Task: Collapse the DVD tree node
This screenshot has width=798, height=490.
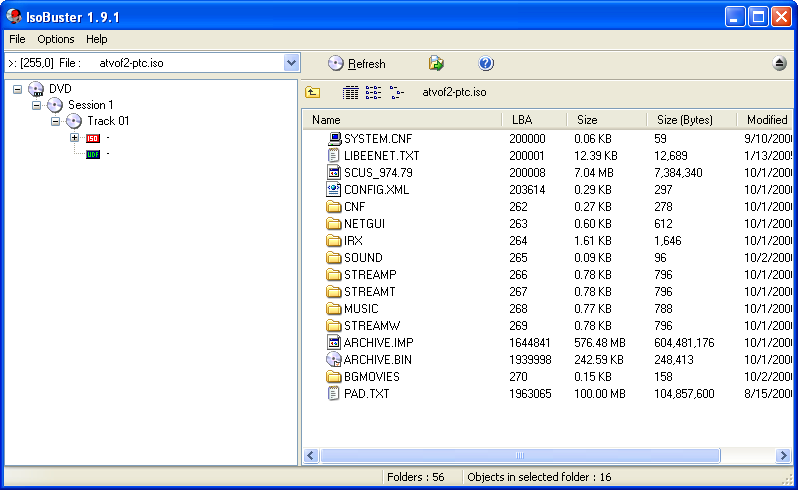Action: pyautogui.click(x=18, y=89)
